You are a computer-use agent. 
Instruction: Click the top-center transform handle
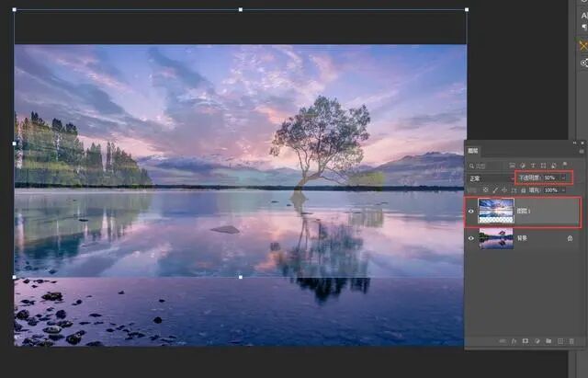tap(241, 10)
